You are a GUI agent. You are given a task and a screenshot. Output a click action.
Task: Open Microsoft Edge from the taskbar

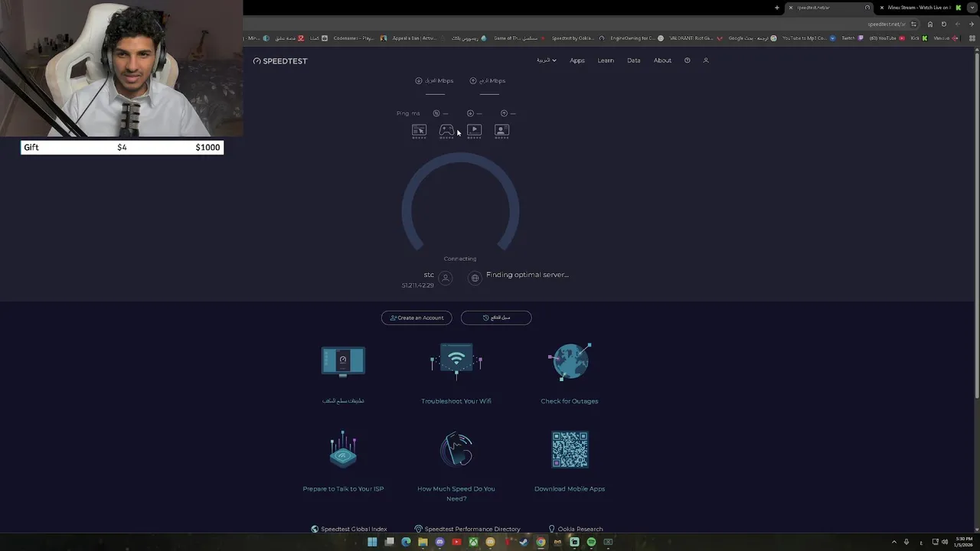406,542
